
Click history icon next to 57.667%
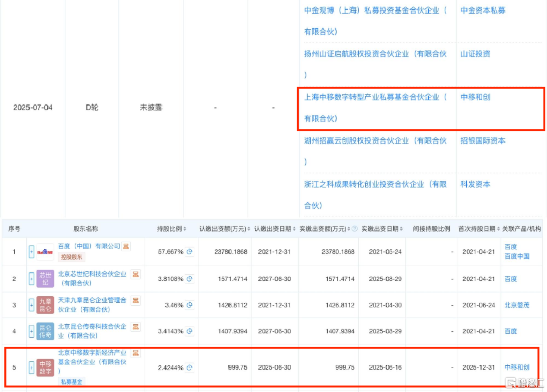pos(189,252)
